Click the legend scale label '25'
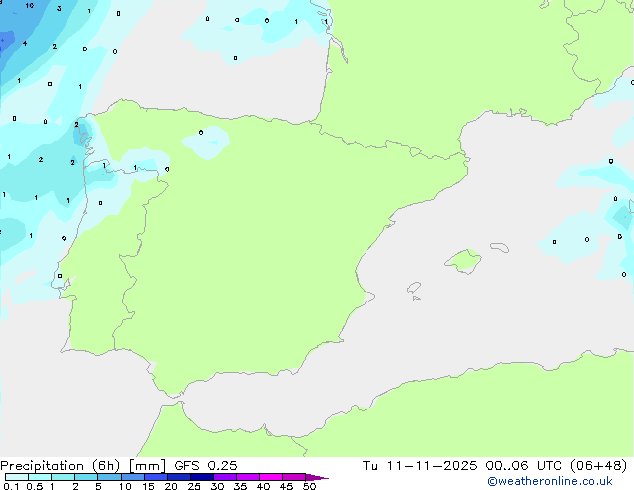Image resolution: width=634 pixels, height=490 pixels. pos(194,486)
